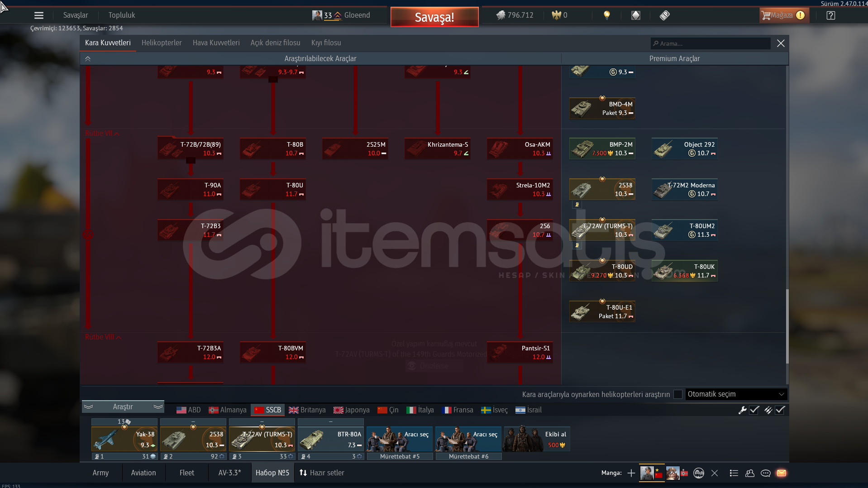This screenshot has height=488, width=868.
Task: Select Çin nation flag
Action: (388, 410)
